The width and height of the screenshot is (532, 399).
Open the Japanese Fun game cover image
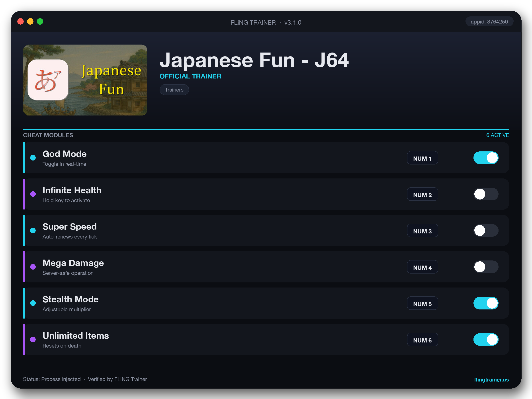click(85, 80)
